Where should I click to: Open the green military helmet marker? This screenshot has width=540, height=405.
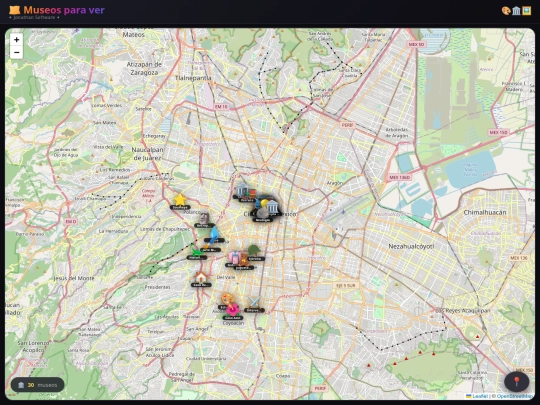pos(254,251)
